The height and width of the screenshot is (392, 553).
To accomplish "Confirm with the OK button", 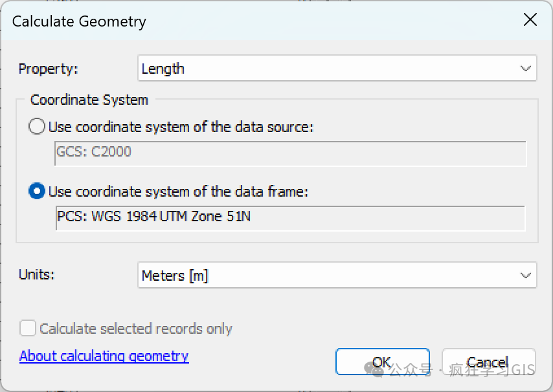I will 382,362.
